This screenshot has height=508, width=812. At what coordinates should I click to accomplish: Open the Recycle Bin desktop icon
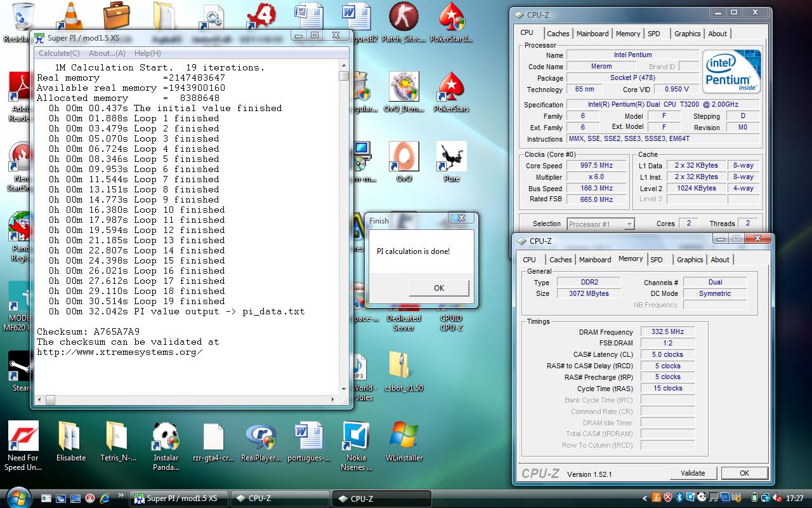coord(23,17)
